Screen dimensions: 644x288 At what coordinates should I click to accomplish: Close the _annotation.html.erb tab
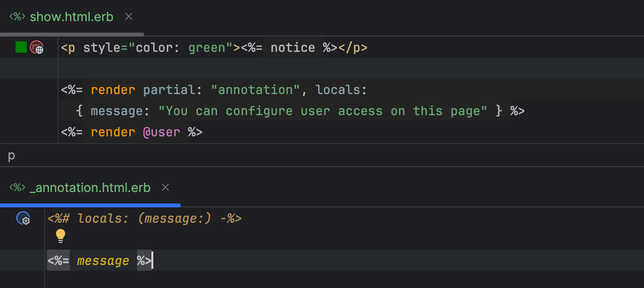[165, 188]
